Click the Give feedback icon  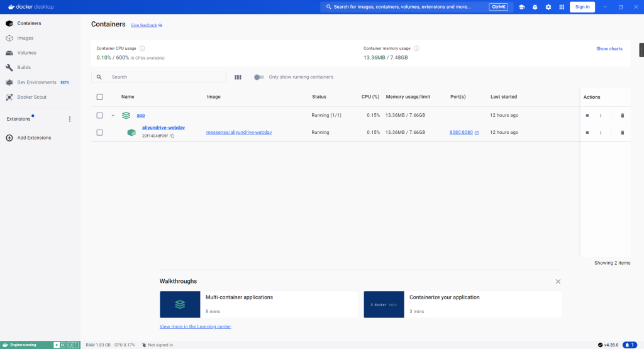[160, 25]
